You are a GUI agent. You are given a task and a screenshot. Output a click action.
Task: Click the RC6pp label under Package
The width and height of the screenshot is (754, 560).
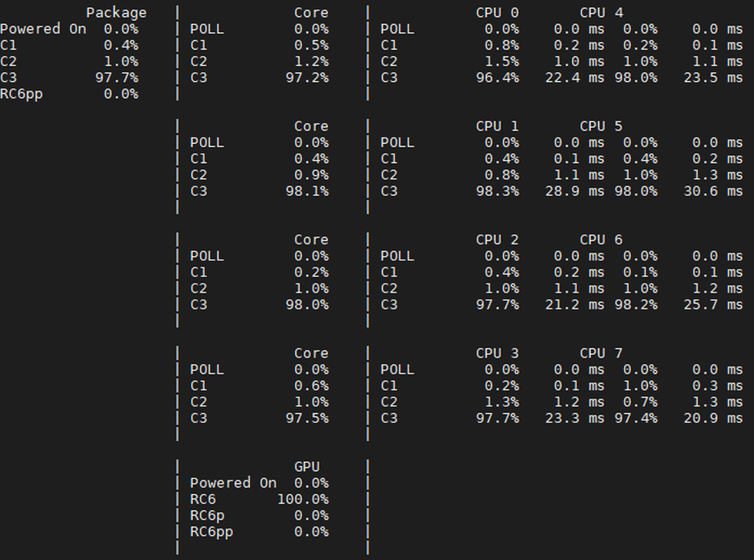[22, 94]
